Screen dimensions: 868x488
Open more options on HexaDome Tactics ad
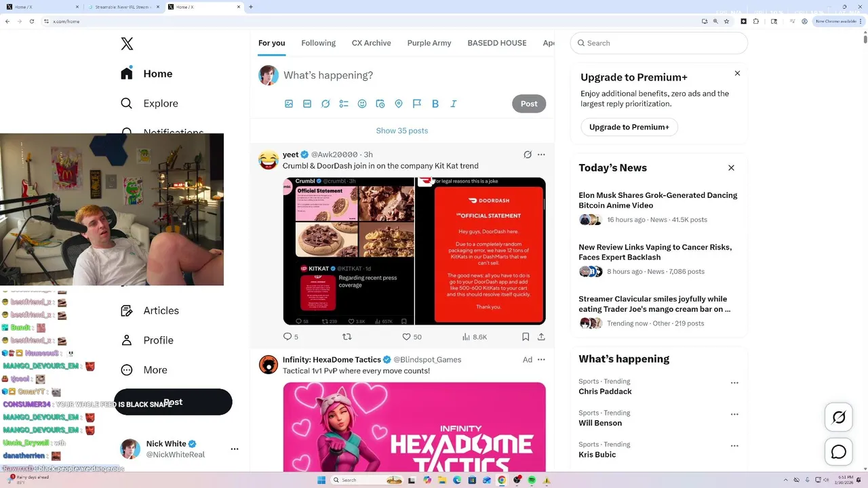click(x=541, y=360)
